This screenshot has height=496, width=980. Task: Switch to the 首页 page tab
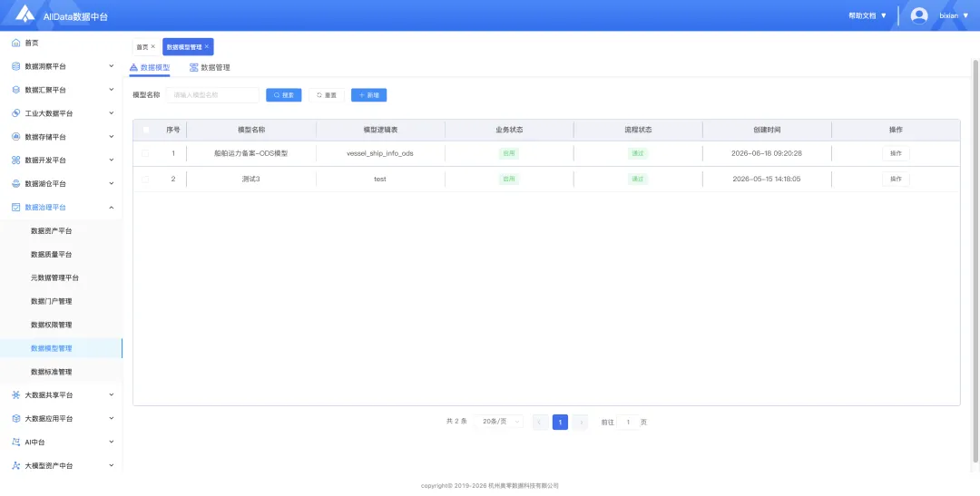click(145, 47)
